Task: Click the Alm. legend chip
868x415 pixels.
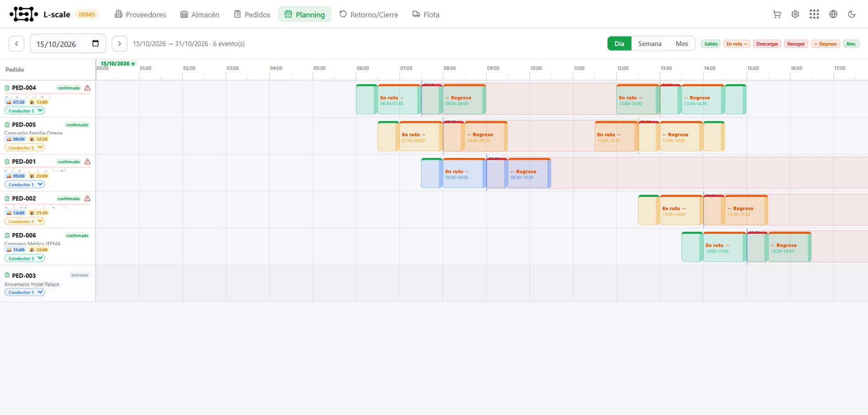Action: [x=851, y=44]
